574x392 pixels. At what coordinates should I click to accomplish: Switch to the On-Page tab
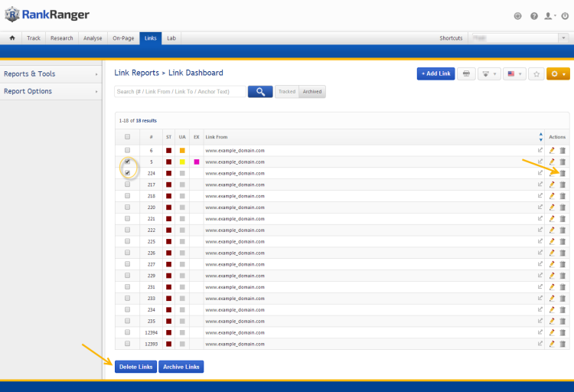tap(123, 38)
